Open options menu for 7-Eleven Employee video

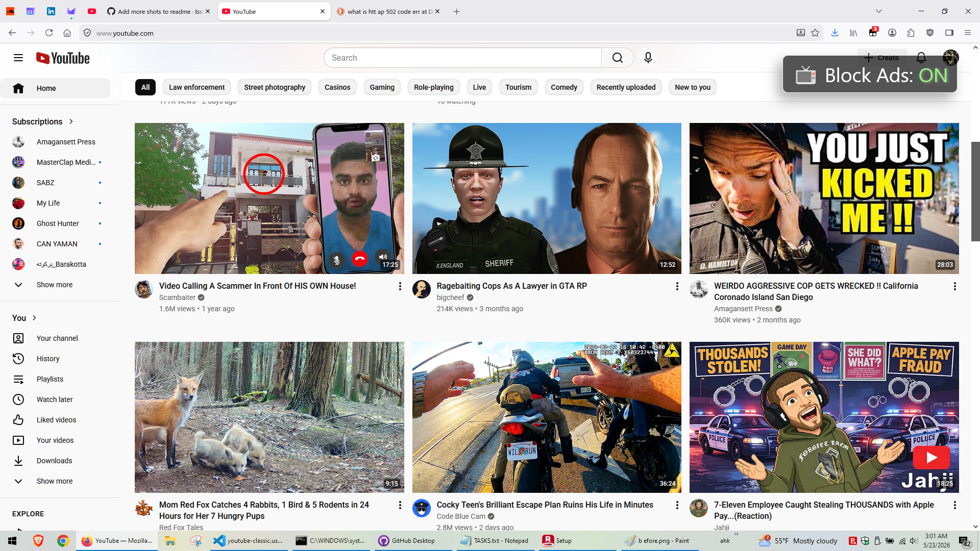coord(955,505)
